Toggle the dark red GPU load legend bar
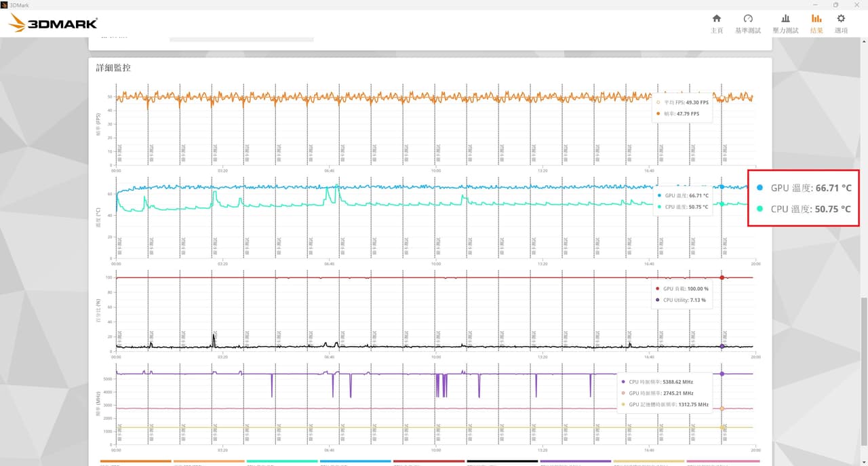The image size is (868, 466). 429,461
